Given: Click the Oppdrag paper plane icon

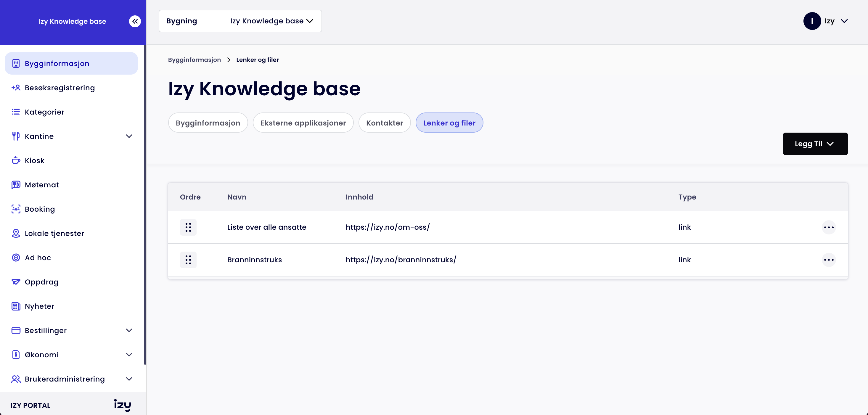Looking at the screenshot, I should [x=16, y=282].
